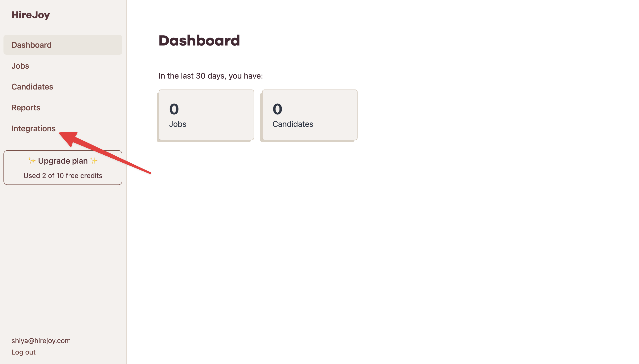Image resolution: width=639 pixels, height=364 pixels.
Task: Toggle the free credits upgrade prompt
Action: pyautogui.click(x=63, y=167)
